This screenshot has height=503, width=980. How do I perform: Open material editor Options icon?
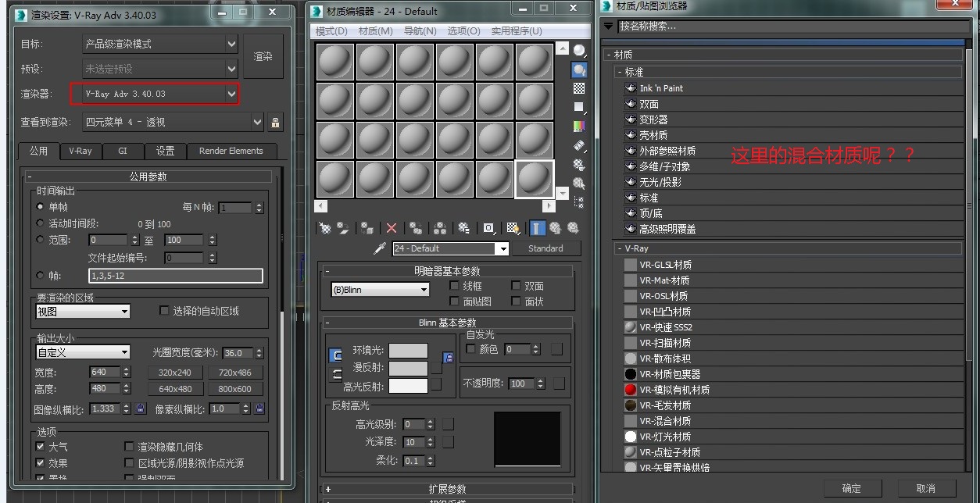tap(579, 164)
